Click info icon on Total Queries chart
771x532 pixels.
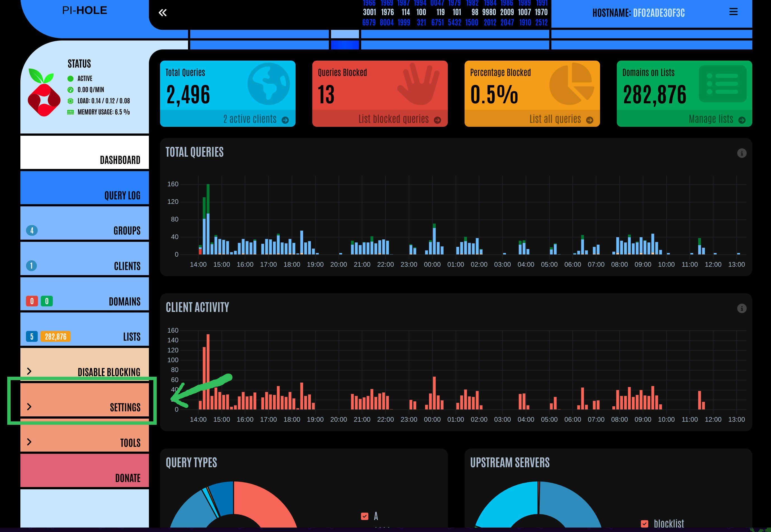[x=742, y=153]
